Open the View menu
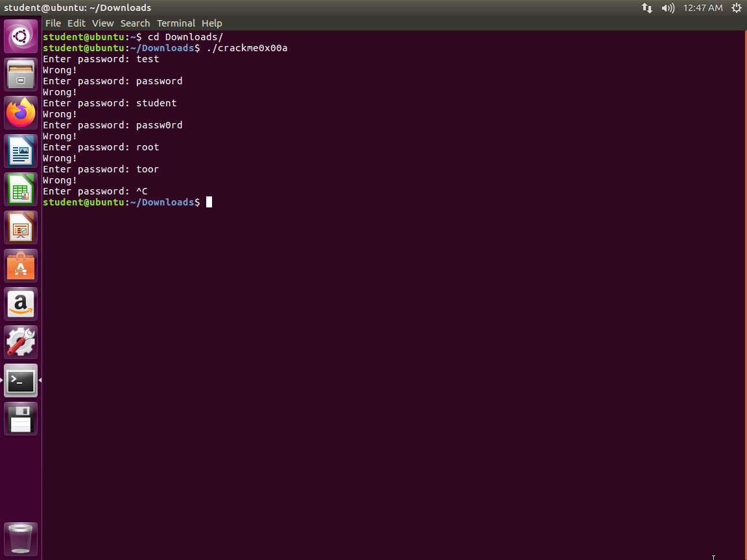 click(x=102, y=23)
